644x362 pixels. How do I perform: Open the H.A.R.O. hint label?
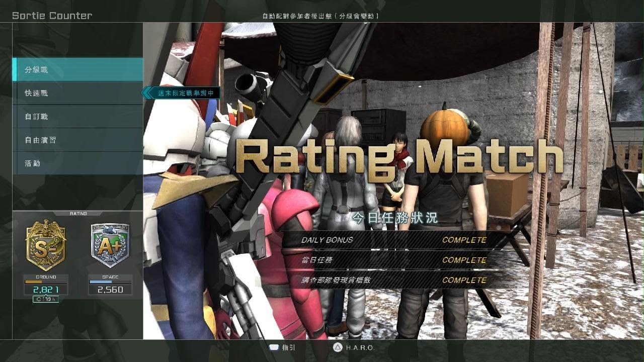(360, 347)
